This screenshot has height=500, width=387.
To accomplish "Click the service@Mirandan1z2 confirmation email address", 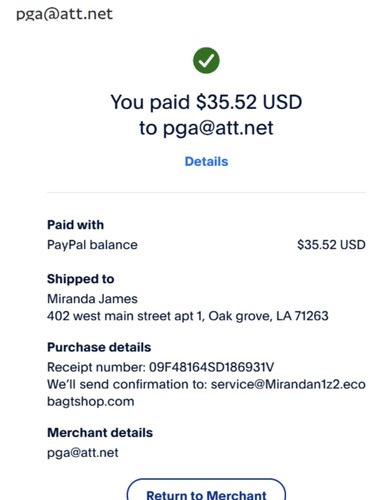I will [x=288, y=385].
